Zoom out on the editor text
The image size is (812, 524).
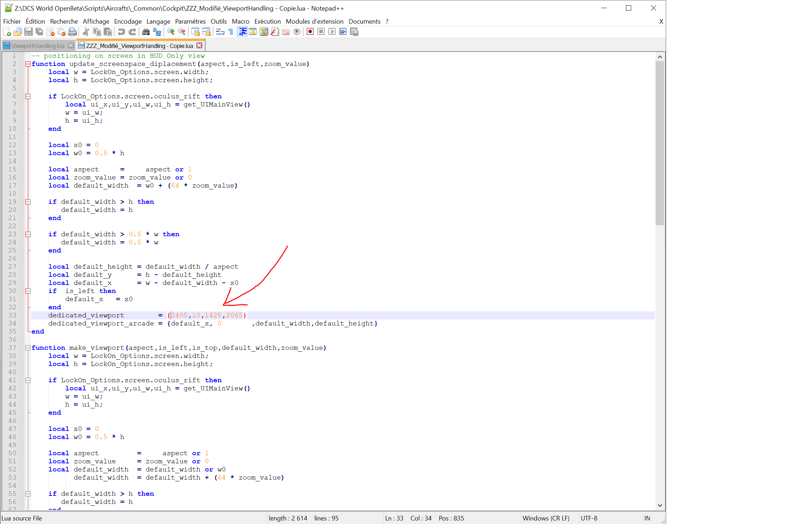pos(182,32)
